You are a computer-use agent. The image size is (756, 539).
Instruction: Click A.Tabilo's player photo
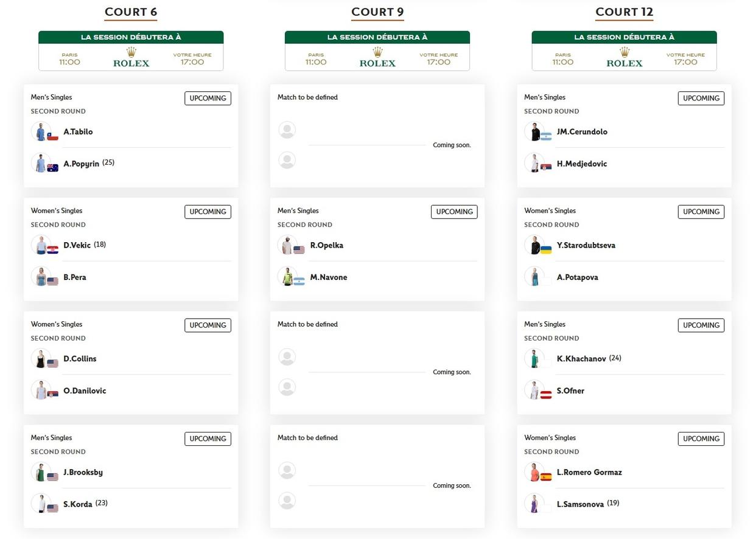point(40,131)
